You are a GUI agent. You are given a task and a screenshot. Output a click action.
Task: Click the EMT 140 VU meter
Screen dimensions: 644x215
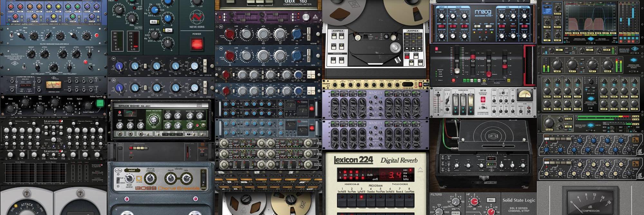pos(525,95)
